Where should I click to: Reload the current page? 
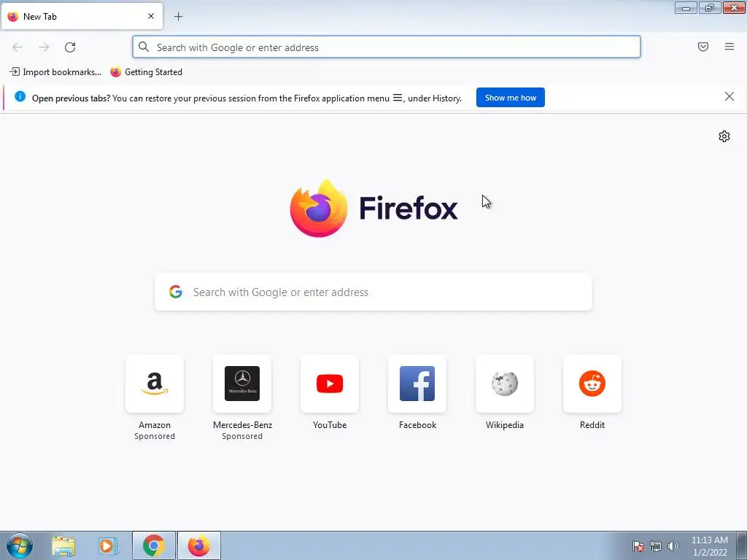click(x=70, y=47)
